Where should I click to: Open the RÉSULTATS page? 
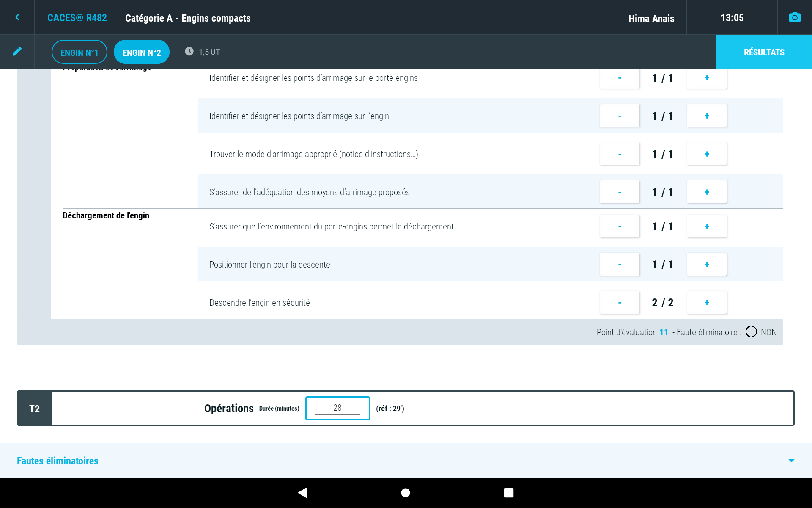(x=764, y=52)
